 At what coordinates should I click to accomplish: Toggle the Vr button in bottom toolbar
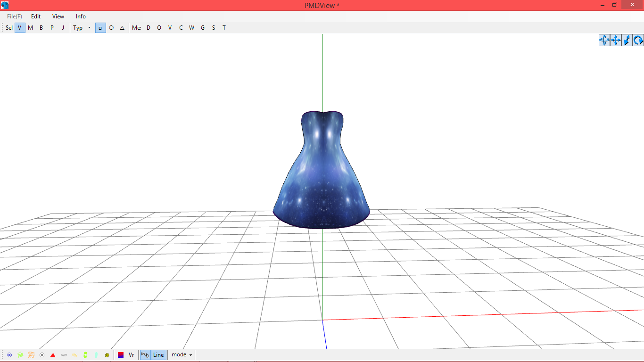coord(132,355)
